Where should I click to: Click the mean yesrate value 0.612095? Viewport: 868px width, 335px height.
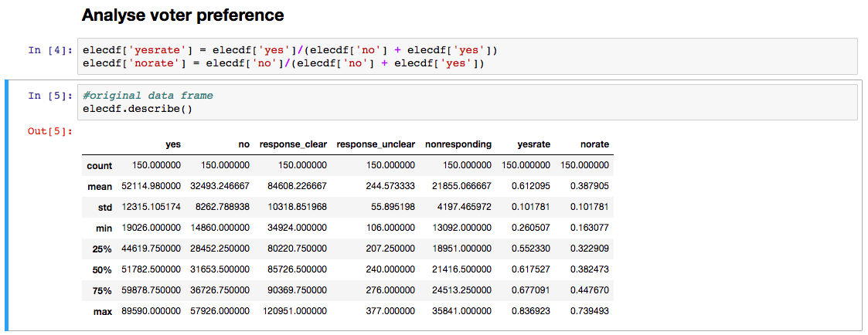point(533,187)
